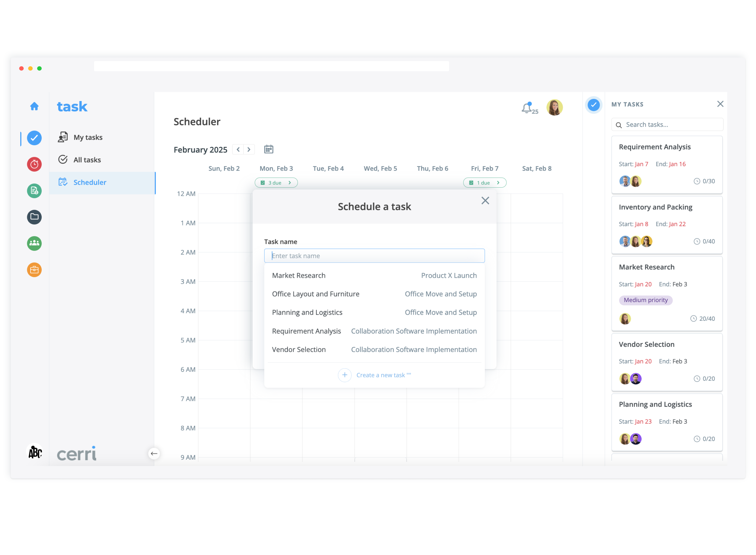Open the green team people icon
Viewport: 756px width, 555px height.
click(34, 243)
